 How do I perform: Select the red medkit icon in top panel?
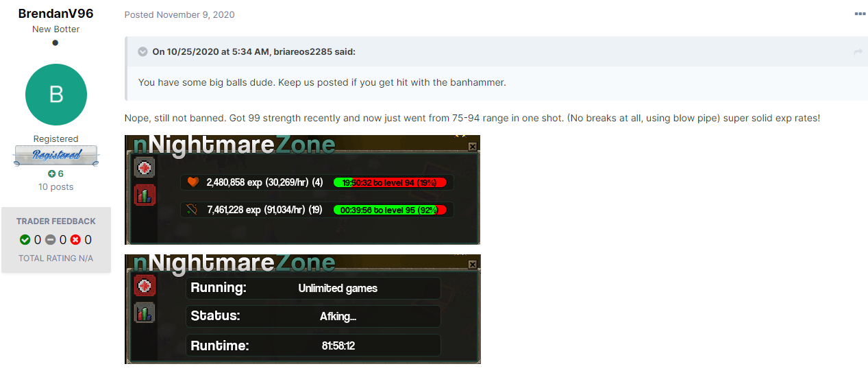pos(145,168)
